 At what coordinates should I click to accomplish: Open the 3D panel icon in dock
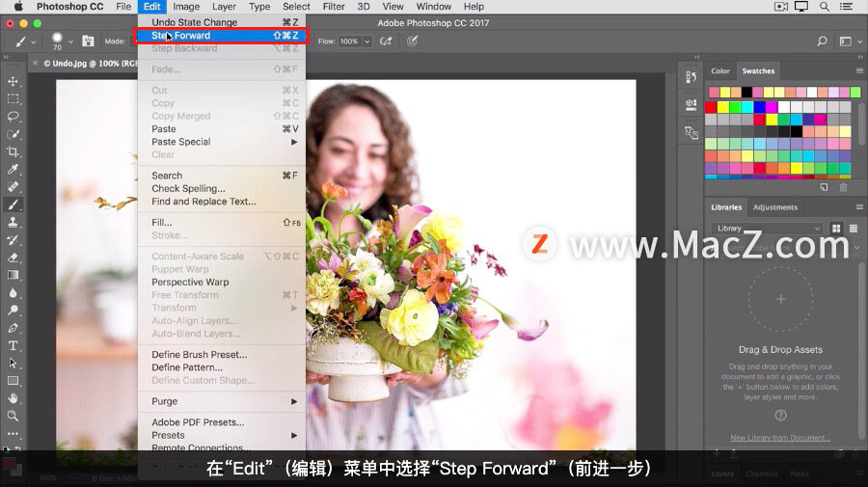pos(692,104)
